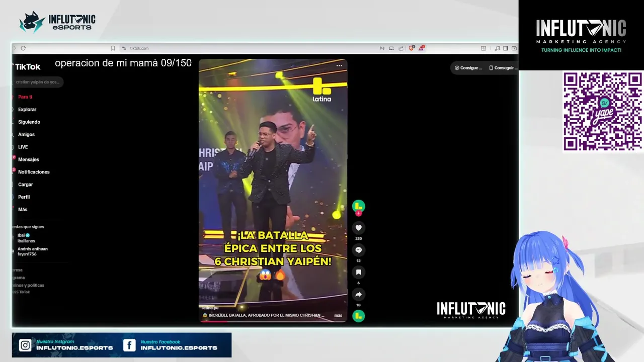The image size is (644, 362).
Task: Select the Para ti feed
Action: (25, 97)
